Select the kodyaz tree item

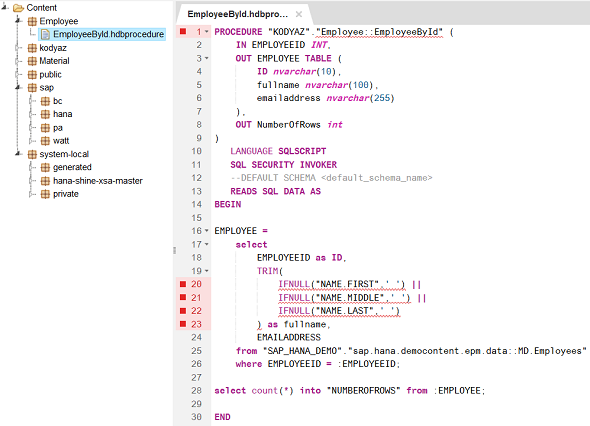(x=53, y=48)
